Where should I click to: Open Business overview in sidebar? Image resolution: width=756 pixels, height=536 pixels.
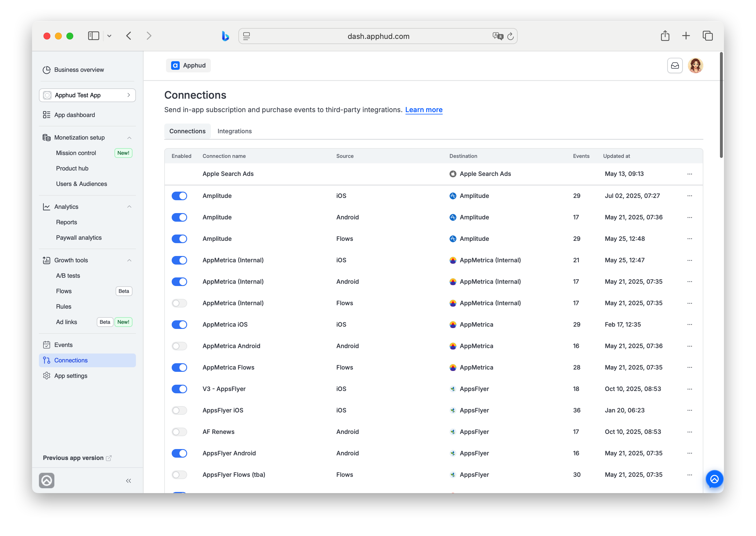pyautogui.click(x=79, y=70)
